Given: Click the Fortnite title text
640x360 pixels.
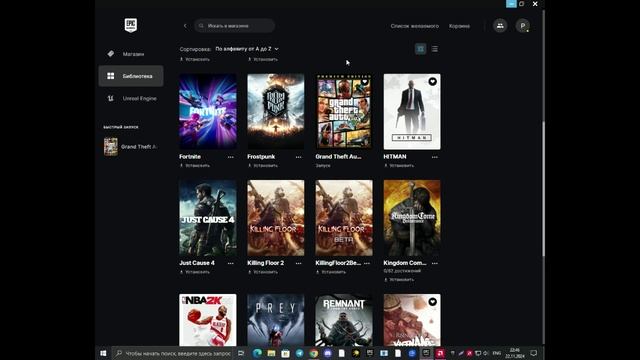Looking at the screenshot, I should [x=190, y=157].
